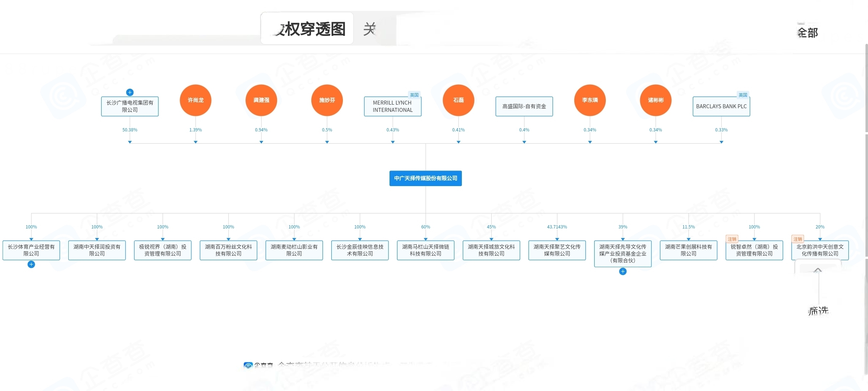Viewport: 868px width, 391px height.
Task: Open central 中广天择传媒股份有限公司 node
Action: click(x=426, y=178)
